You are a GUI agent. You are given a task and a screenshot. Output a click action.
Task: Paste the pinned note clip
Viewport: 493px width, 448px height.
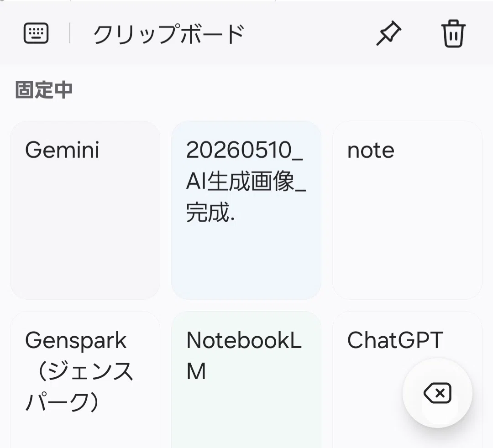(407, 210)
